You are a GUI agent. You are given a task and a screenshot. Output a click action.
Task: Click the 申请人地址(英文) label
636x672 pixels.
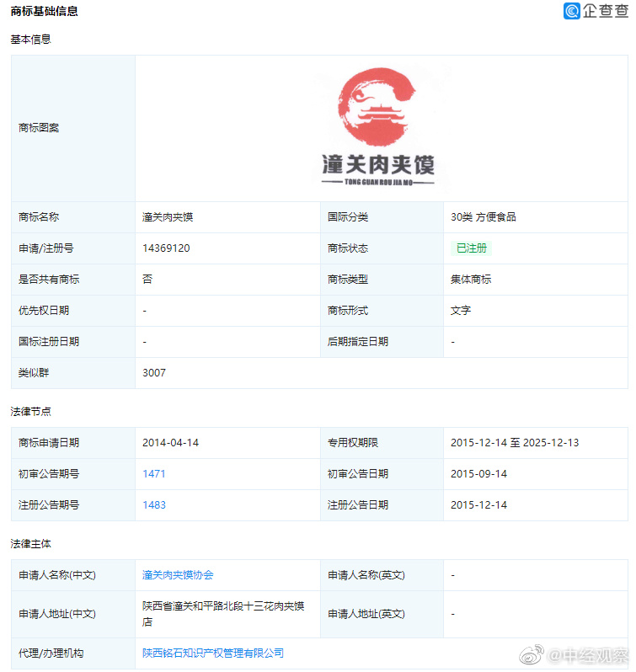click(366, 614)
